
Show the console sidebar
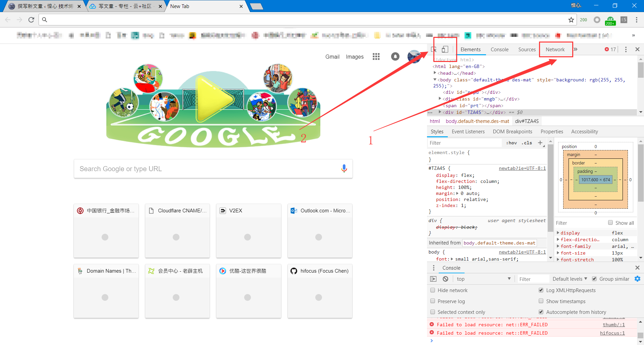(433, 279)
